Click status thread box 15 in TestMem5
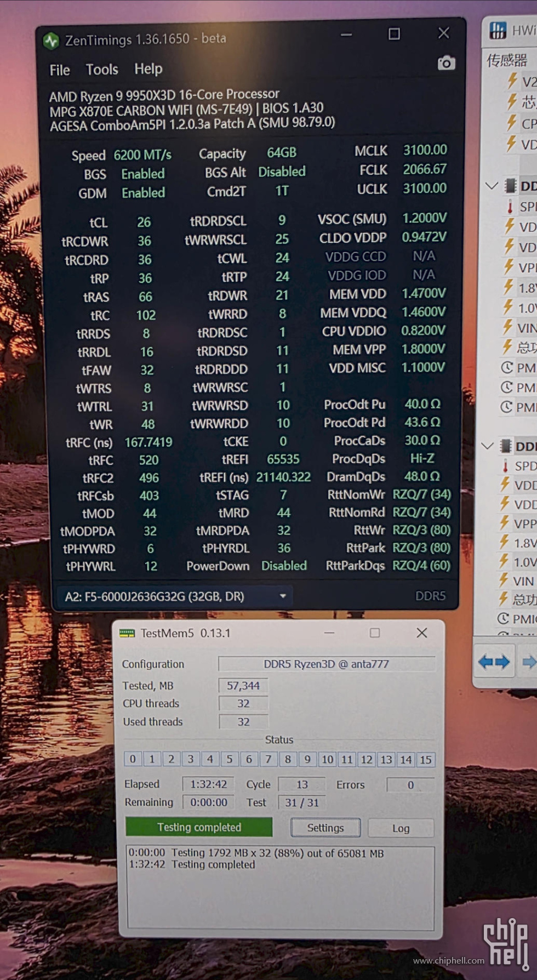This screenshot has width=537, height=980. point(426,760)
